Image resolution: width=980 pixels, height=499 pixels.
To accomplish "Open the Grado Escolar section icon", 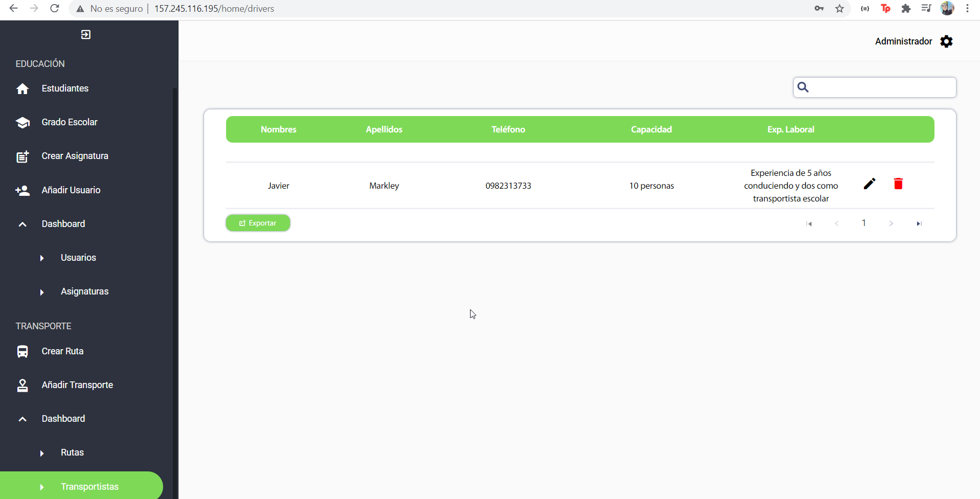I will (23, 122).
